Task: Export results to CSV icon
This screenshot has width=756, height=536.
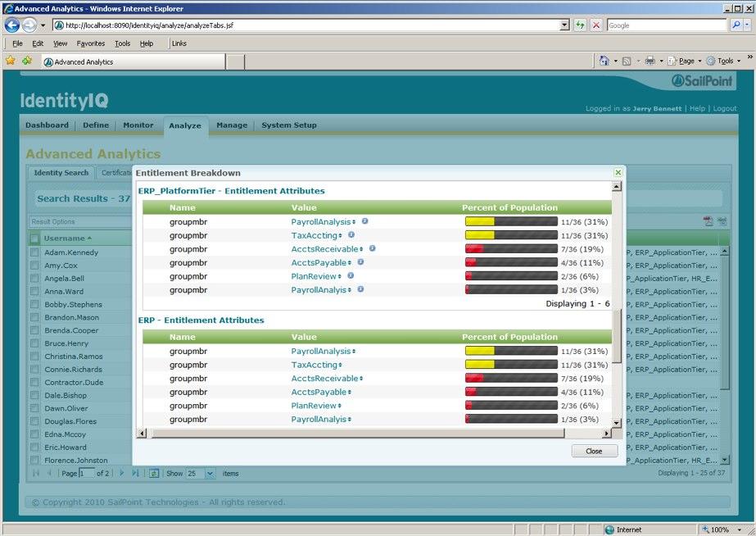Action: pyautogui.click(x=722, y=221)
